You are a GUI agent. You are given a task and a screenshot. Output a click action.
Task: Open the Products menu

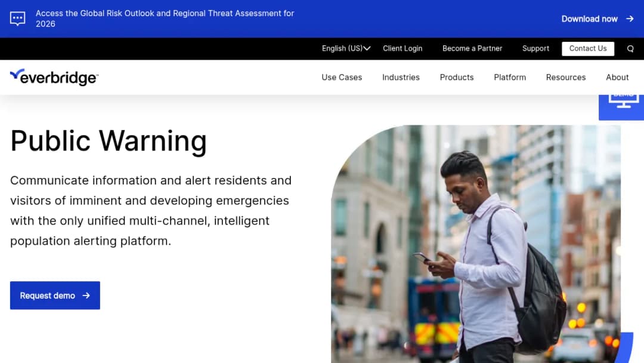pyautogui.click(x=457, y=77)
